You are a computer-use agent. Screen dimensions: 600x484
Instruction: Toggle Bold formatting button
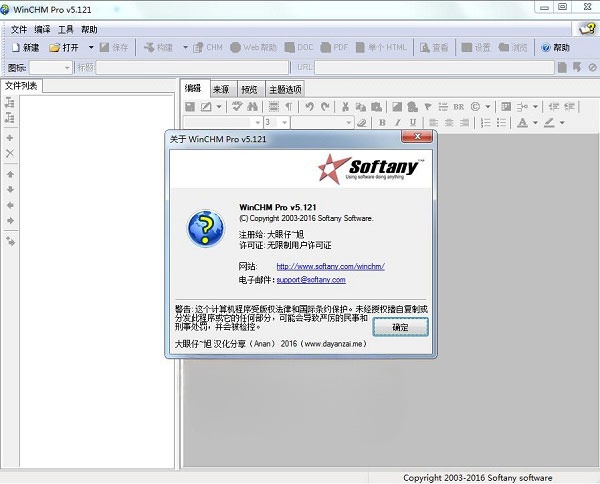pyautogui.click(x=382, y=123)
